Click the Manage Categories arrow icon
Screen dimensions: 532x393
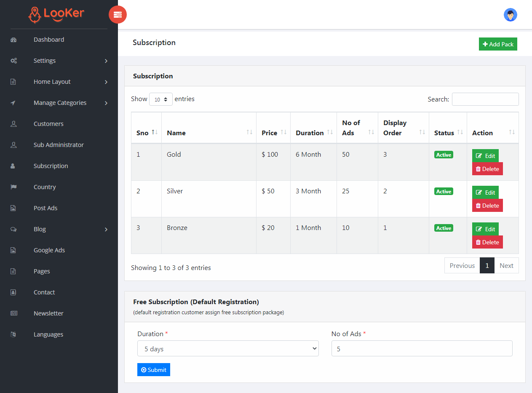pyautogui.click(x=13, y=103)
